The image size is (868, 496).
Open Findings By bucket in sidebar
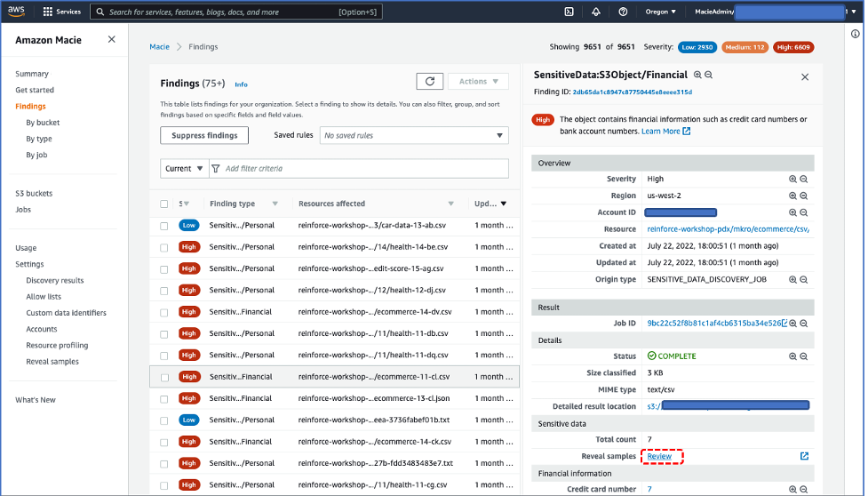point(43,123)
